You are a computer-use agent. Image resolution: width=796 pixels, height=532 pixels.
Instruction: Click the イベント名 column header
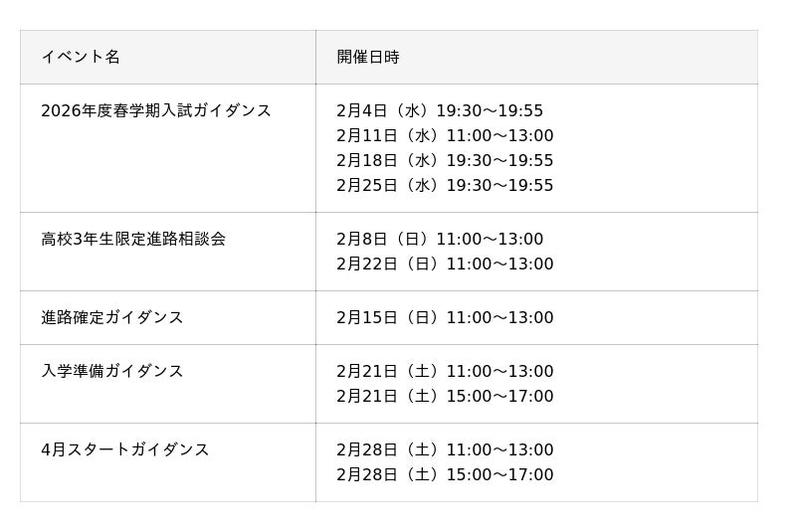tap(81, 57)
